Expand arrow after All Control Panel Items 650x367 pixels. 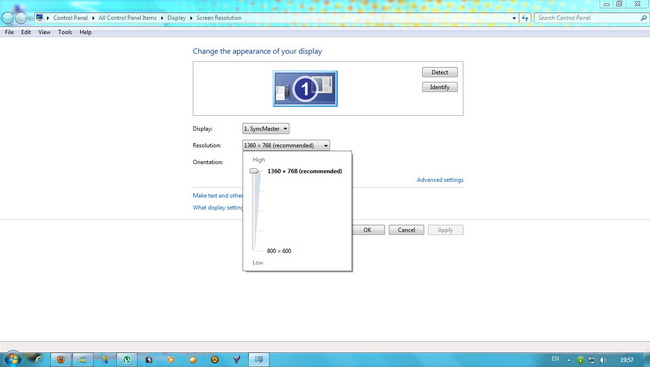162,18
